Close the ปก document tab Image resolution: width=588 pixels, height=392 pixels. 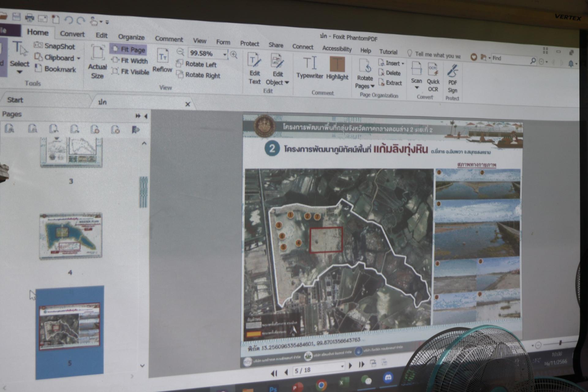pyautogui.click(x=188, y=104)
